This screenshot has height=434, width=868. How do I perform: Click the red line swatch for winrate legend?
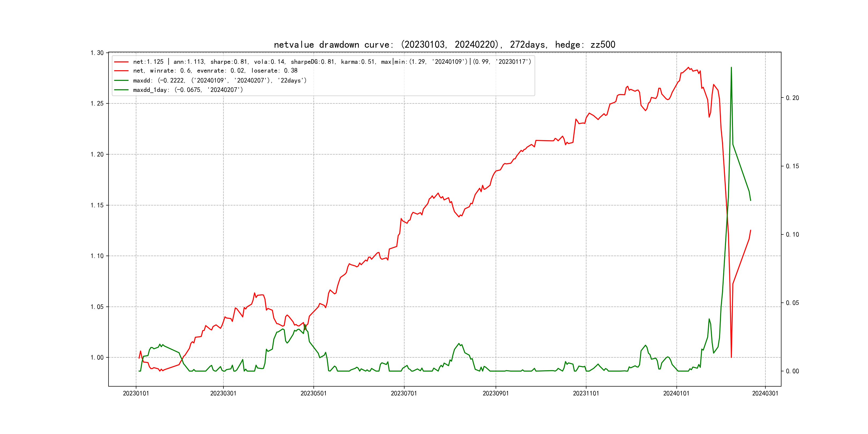(121, 71)
